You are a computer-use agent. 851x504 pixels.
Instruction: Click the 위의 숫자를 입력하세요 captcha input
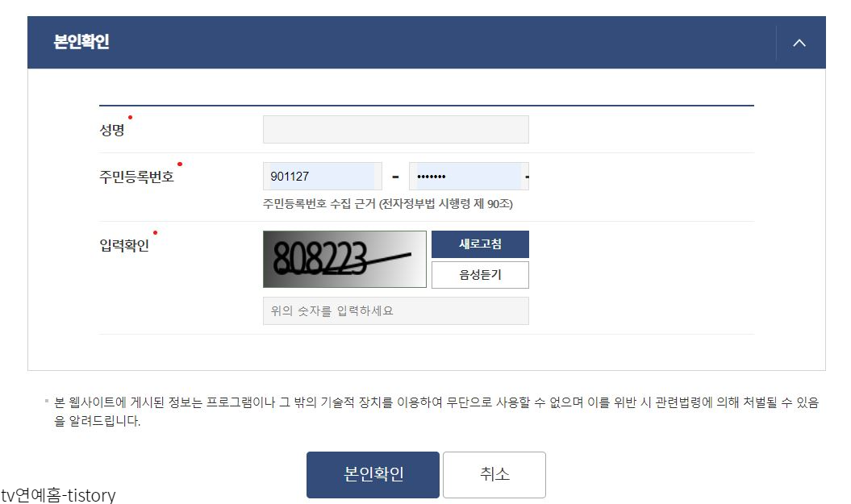(x=395, y=310)
